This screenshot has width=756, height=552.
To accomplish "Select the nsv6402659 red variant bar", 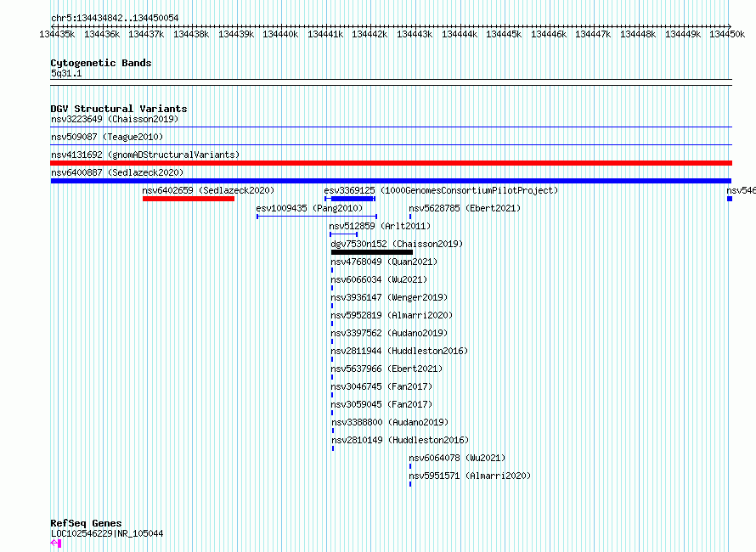I will click(x=189, y=199).
